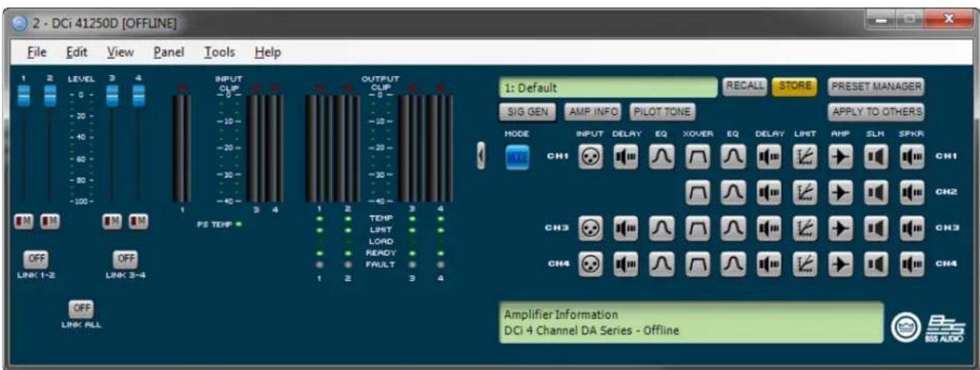Open the PRESET MANAGER

(x=876, y=87)
